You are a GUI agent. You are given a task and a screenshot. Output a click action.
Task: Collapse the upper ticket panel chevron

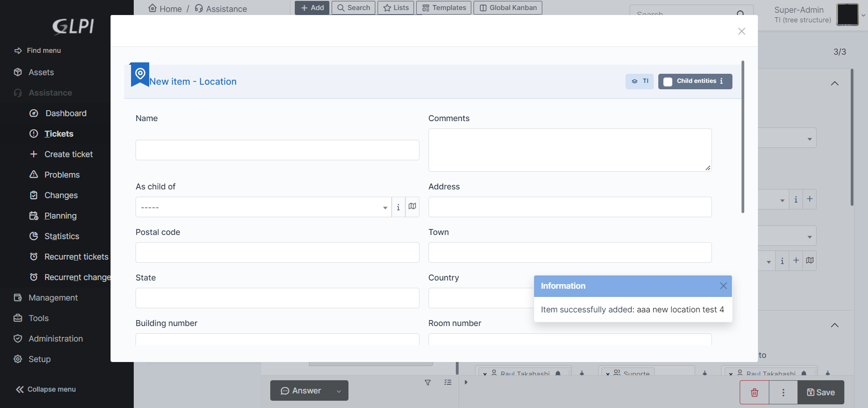pyautogui.click(x=835, y=83)
